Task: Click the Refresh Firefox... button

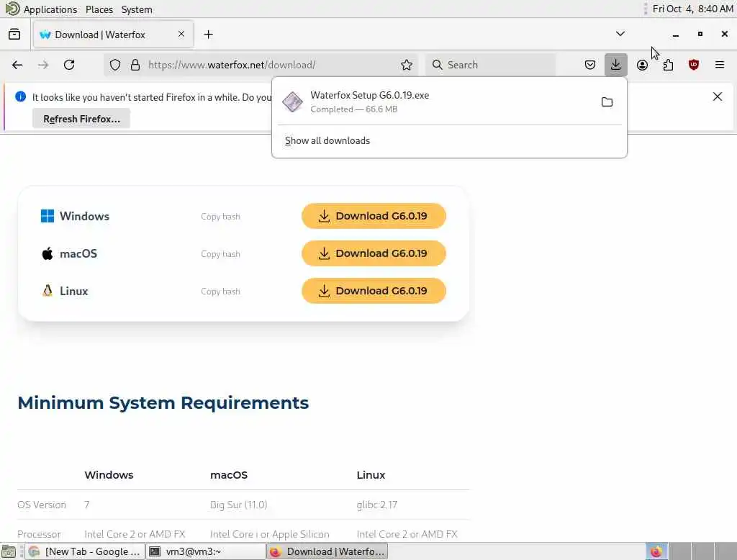Action: click(81, 119)
